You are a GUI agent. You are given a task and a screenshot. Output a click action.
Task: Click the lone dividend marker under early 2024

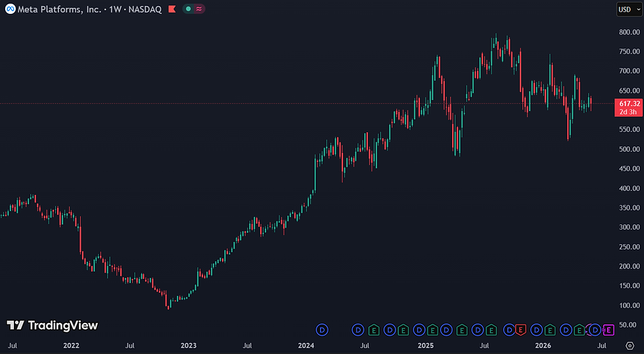pos(322,330)
